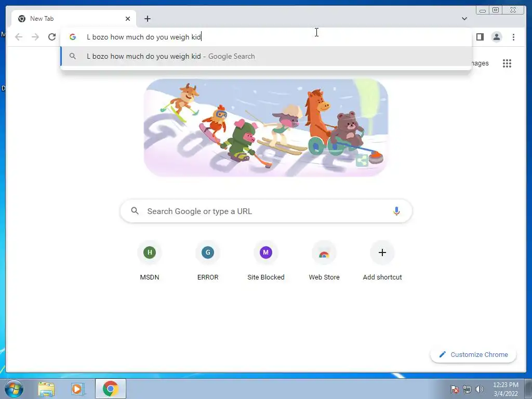The height and width of the screenshot is (399, 532).
Task: Click inside the address bar text
Action: [144, 37]
